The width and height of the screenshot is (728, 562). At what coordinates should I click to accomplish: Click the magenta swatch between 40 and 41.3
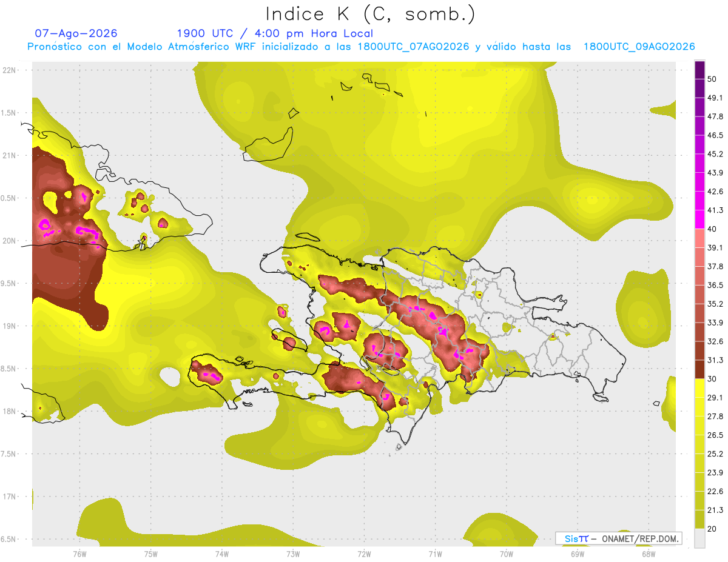699,219
